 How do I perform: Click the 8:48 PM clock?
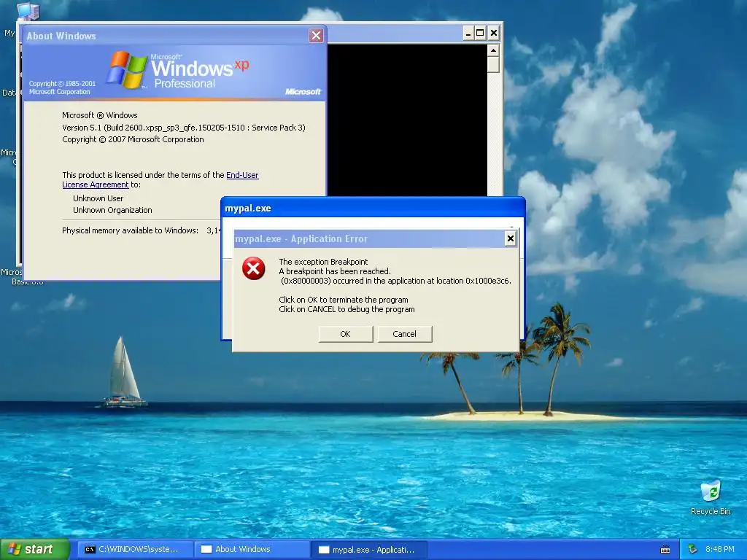[720, 550]
